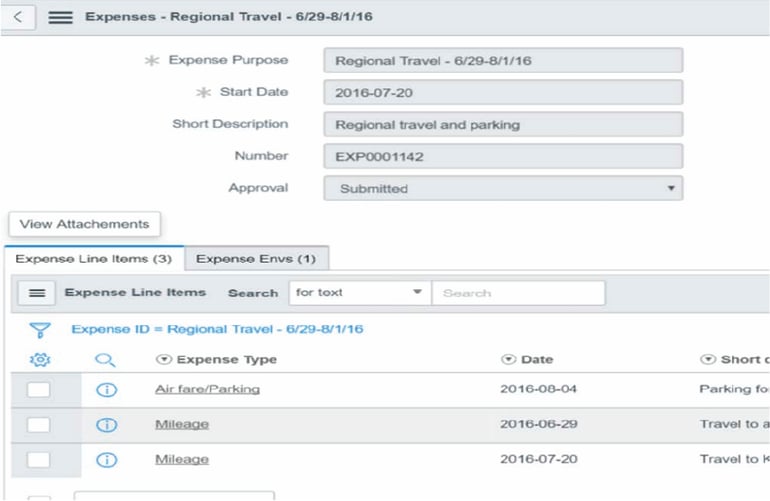Image resolution: width=770 pixels, height=501 pixels.
Task: Open the Air fare/Parking expense link
Action: point(207,390)
